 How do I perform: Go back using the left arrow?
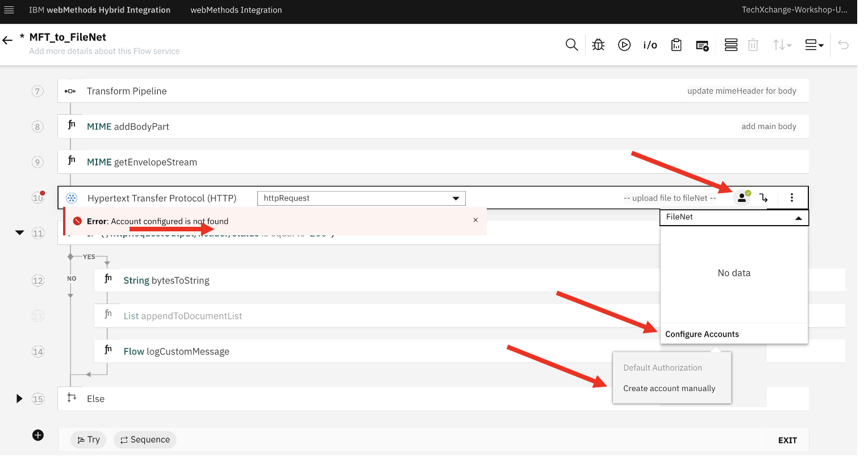coord(7,40)
